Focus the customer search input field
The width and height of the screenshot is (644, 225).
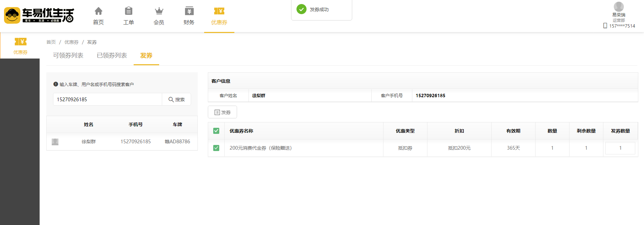click(108, 99)
